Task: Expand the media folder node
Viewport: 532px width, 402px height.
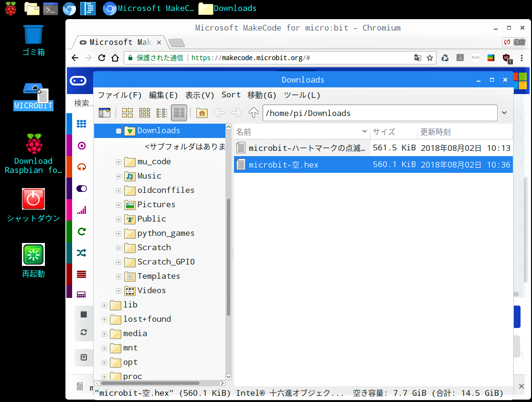Action: pyautogui.click(x=104, y=334)
